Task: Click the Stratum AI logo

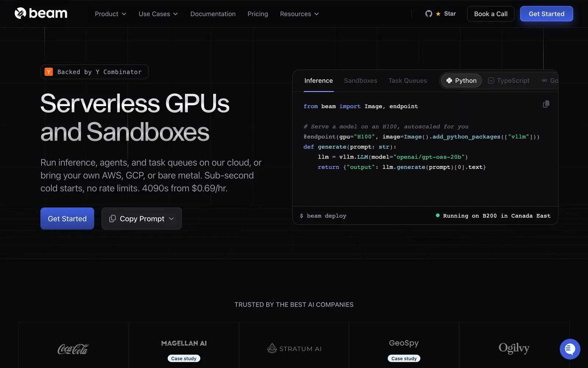Action: pos(294,348)
